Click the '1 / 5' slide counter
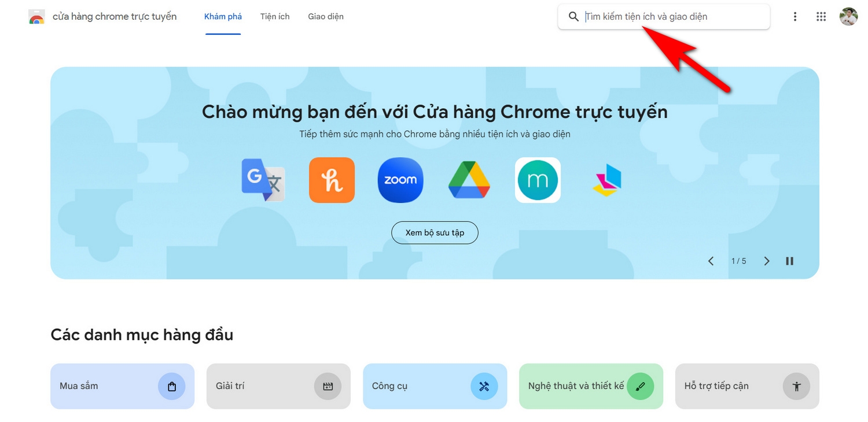 (739, 261)
